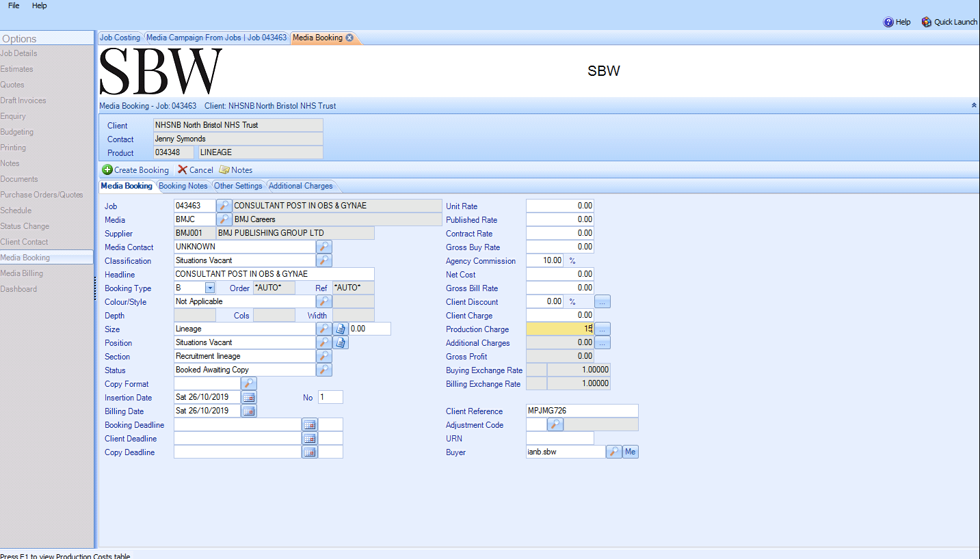This screenshot has width=980, height=559.
Task: Click the Unit Rate input field
Action: point(560,206)
